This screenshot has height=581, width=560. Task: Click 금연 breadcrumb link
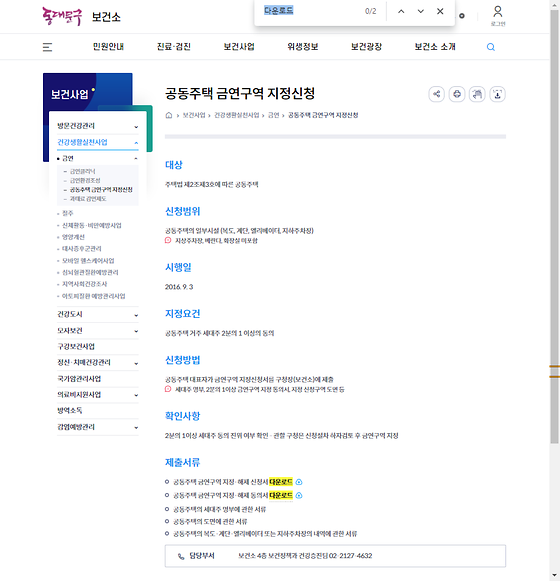click(x=274, y=115)
